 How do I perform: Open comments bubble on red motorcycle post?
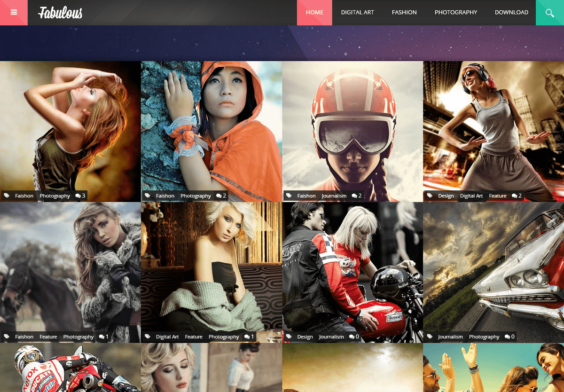[354, 337]
